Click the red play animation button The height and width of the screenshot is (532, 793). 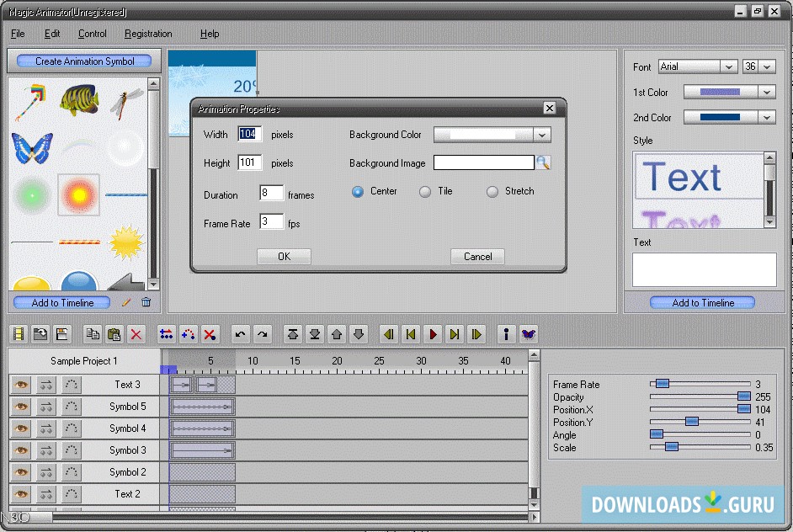click(433, 334)
